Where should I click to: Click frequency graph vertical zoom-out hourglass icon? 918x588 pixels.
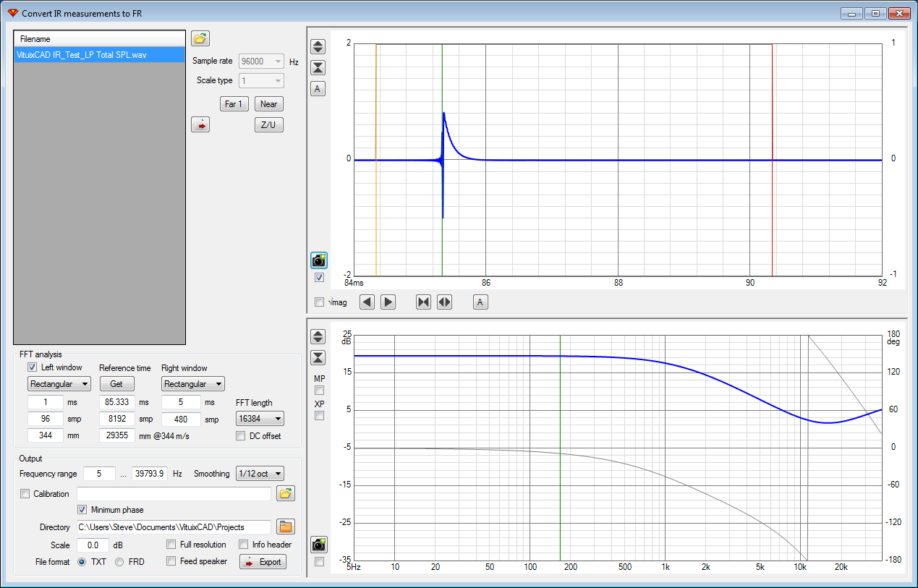click(x=318, y=357)
